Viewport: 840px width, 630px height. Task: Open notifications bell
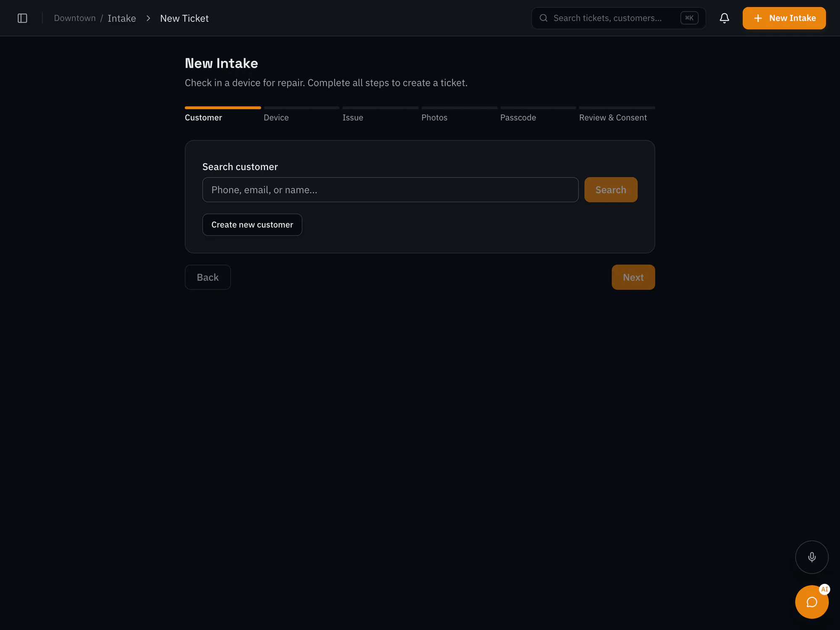[724, 18]
